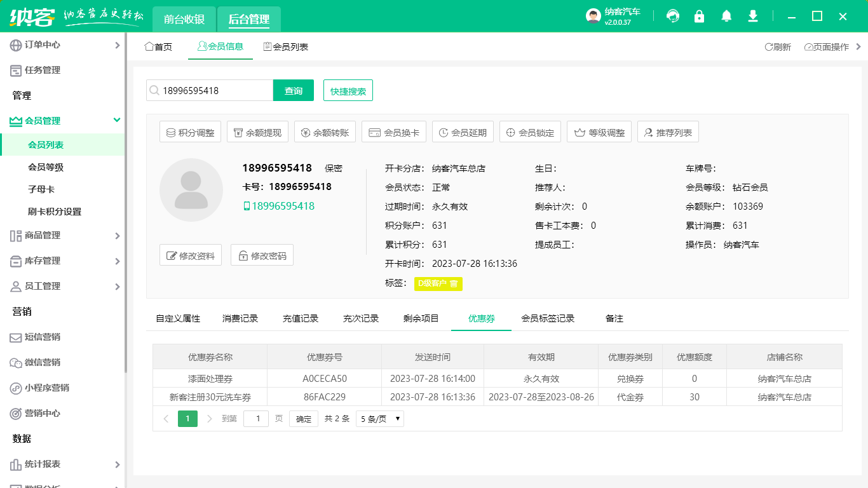Open the 5 条/页 page size dropdown

point(379,419)
